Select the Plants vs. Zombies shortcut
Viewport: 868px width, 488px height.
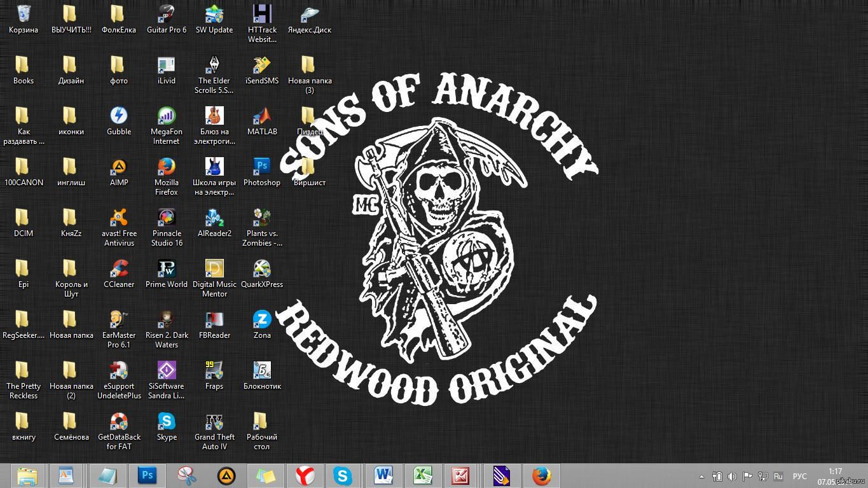point(262,227)
